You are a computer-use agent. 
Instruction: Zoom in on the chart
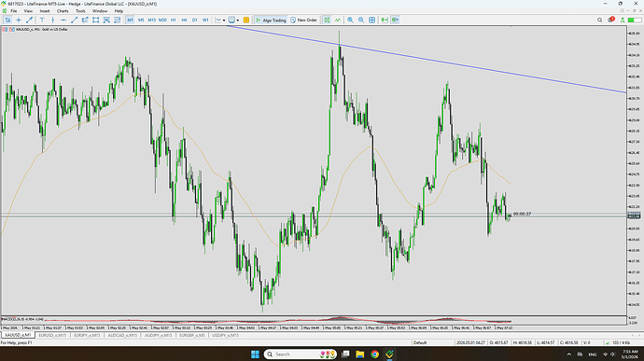tap(350, 20)
